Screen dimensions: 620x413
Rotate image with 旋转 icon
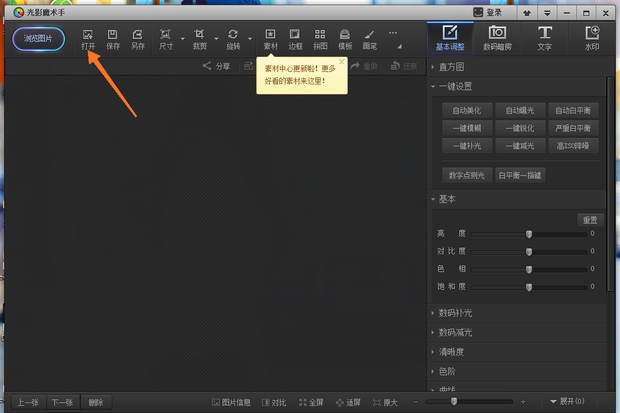pyautogui.click(x=233, y=40)
